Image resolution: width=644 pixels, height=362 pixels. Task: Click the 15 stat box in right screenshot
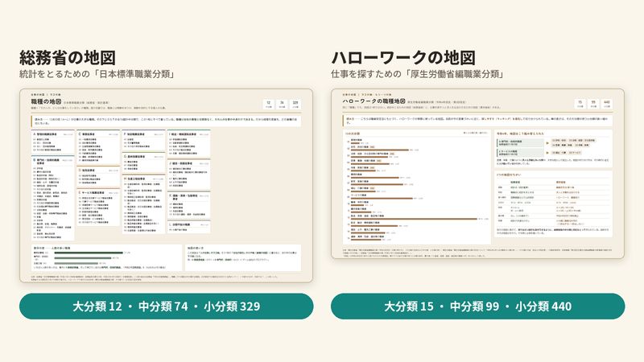580,104
